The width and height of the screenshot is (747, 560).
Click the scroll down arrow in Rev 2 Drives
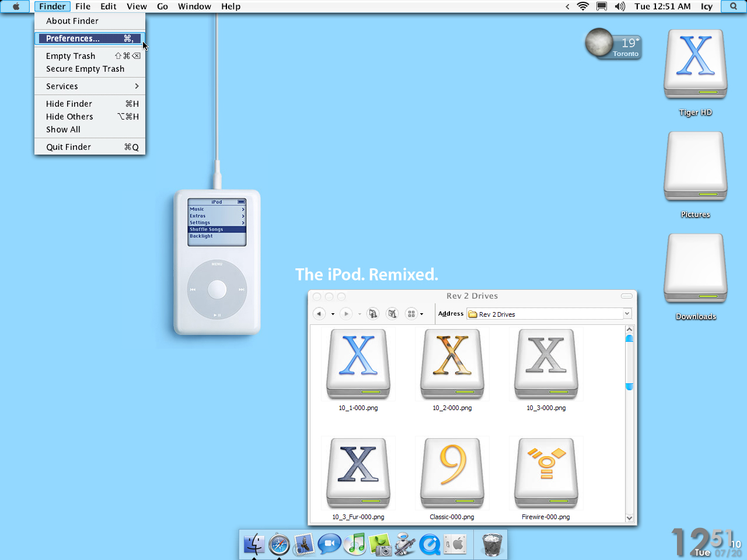point(629,518)
